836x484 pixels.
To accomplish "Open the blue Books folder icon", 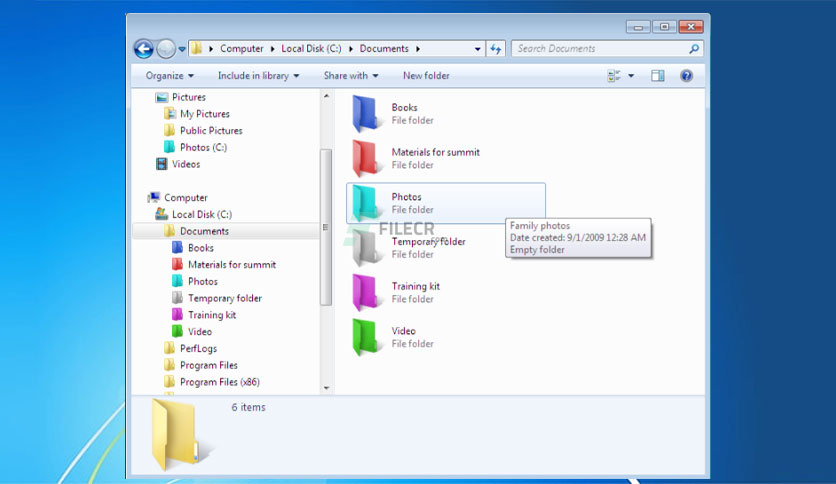I will [x=367, y=114].
